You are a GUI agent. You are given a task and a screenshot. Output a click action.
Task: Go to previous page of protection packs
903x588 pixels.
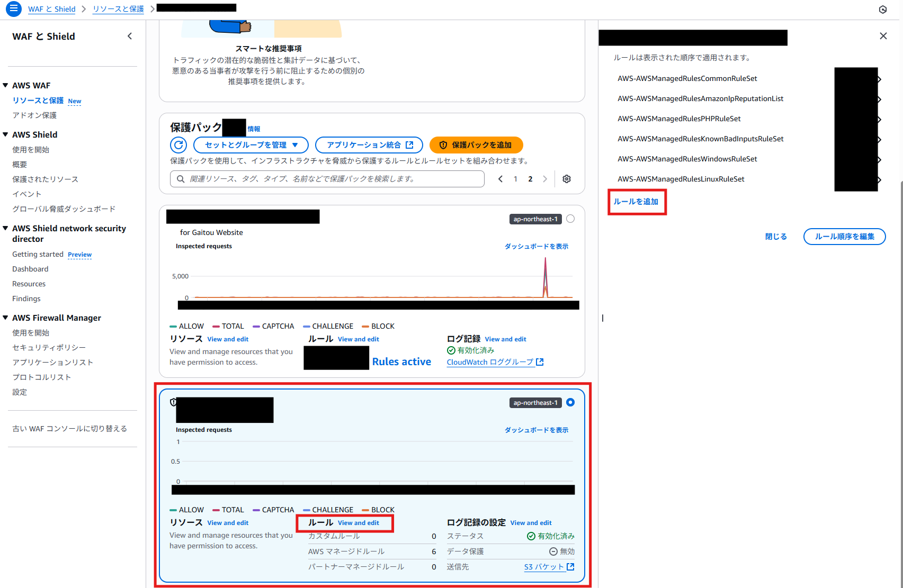500,179
